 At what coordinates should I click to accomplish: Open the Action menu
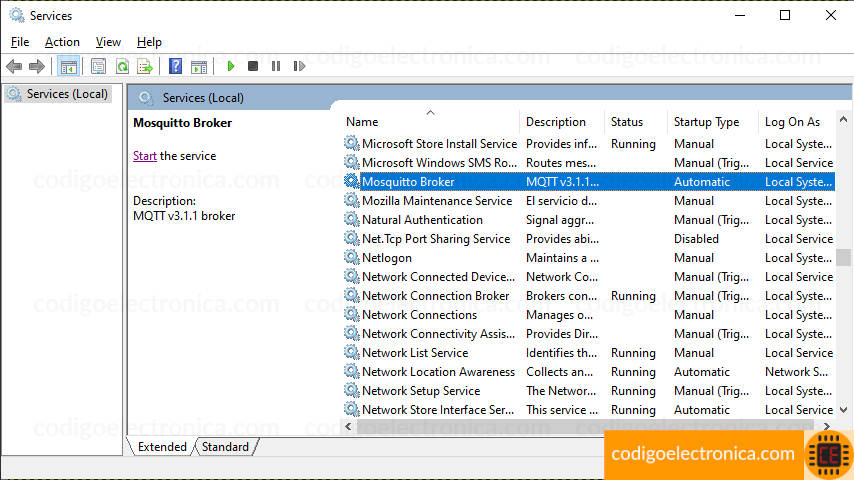(x=62, y=42)
